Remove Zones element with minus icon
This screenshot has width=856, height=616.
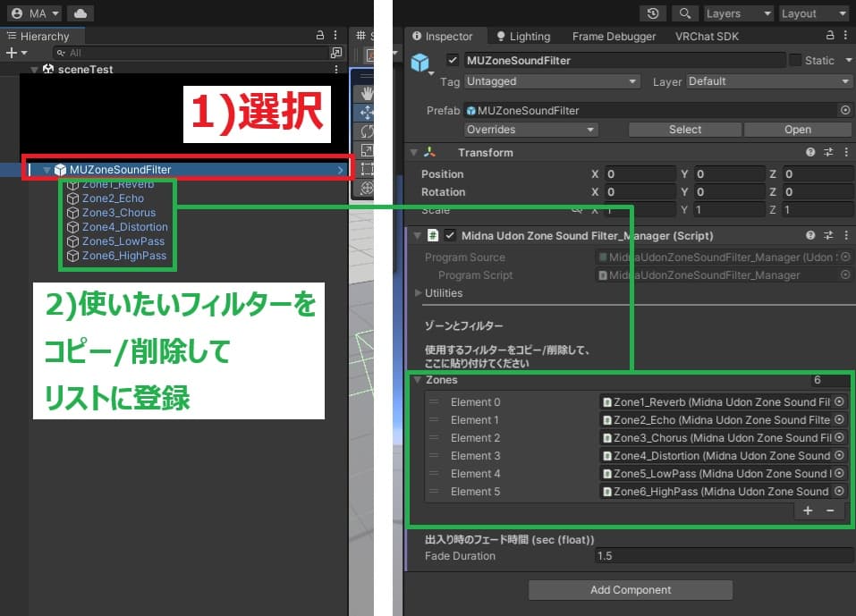[x=830, y=511]
